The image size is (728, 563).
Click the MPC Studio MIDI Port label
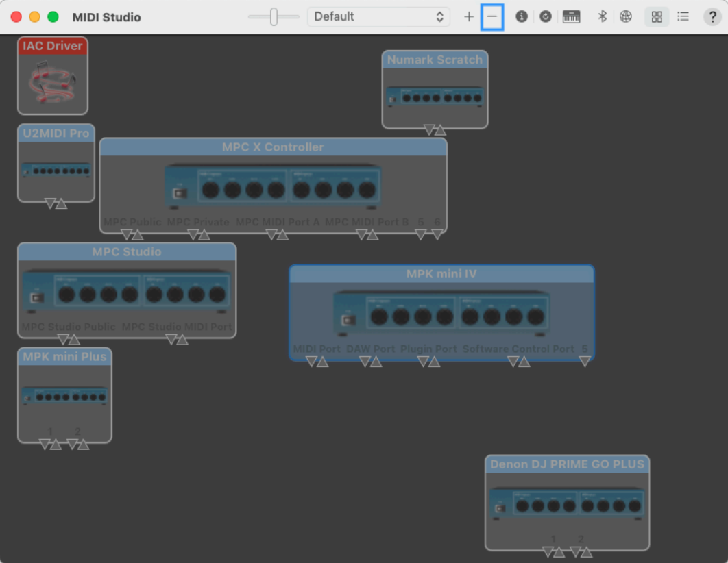[177, 327]
